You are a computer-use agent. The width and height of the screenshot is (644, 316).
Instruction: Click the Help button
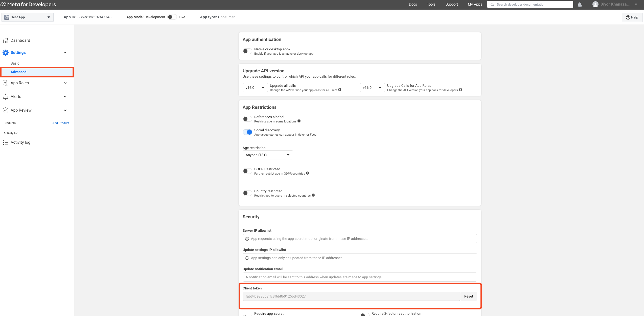tap(632, 17)
